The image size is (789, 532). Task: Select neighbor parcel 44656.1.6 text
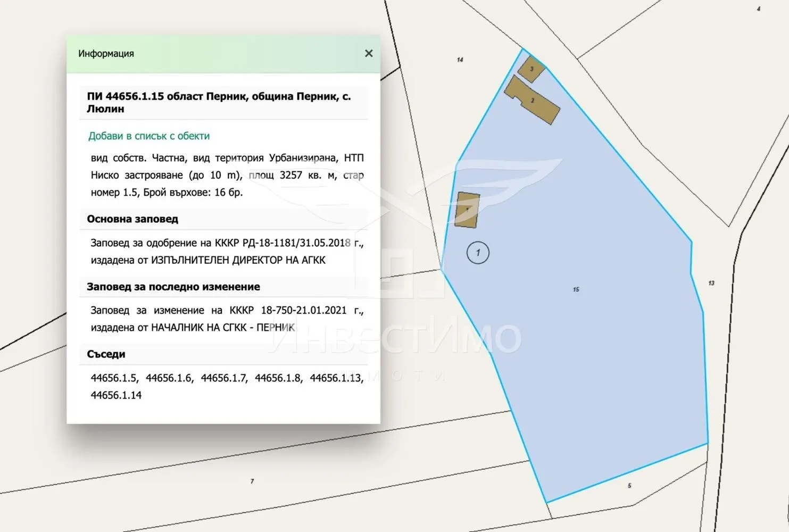pos(170,378)
